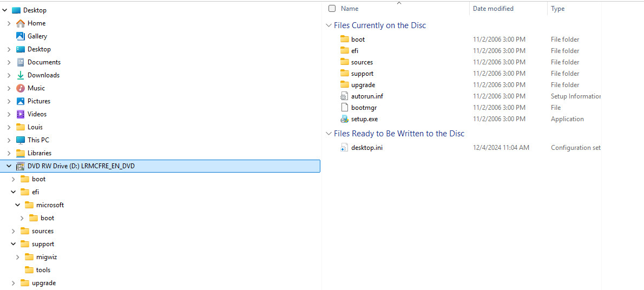The width and height of the screenshot is (644, 290).
Task: Open the setup.exe application icon
Action: (344, 119)
